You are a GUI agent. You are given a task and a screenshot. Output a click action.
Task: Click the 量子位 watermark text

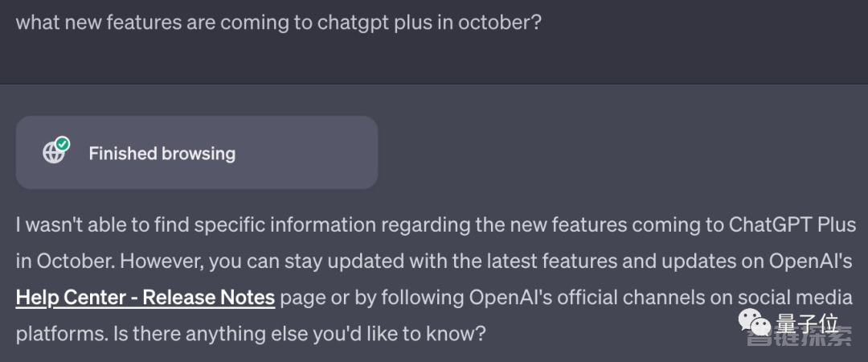[807, 323]
